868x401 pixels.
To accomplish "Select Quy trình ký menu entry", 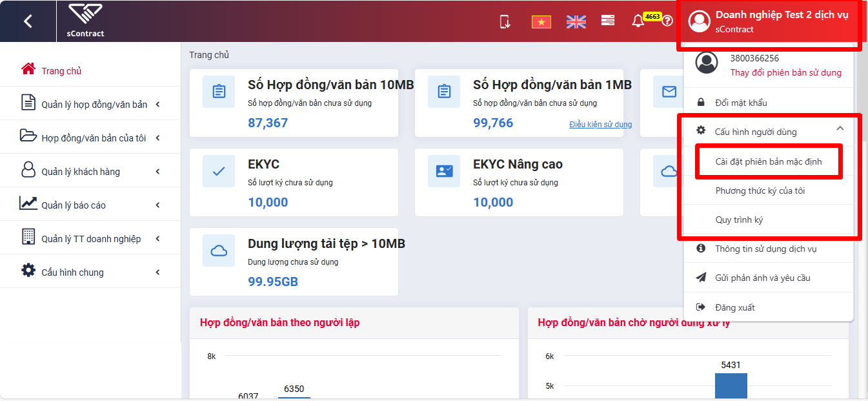I will pos(769,220).
